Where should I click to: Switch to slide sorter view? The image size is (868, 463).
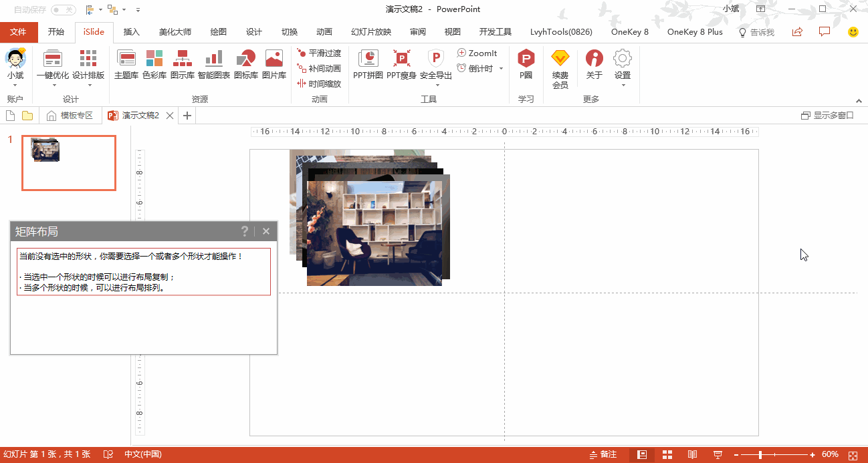[667, 454]
